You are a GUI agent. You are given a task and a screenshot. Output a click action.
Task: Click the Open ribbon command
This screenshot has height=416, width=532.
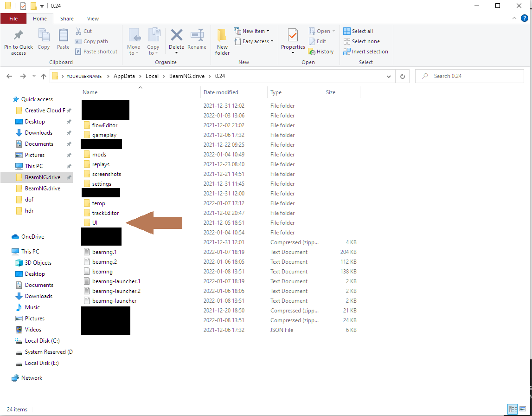pos(321,31)
